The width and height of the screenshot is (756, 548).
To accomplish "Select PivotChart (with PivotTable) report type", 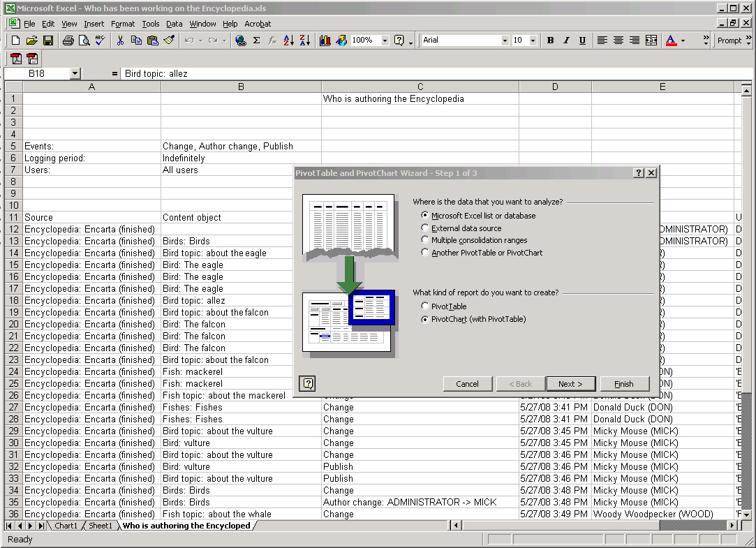I will (x=473, y=319).
